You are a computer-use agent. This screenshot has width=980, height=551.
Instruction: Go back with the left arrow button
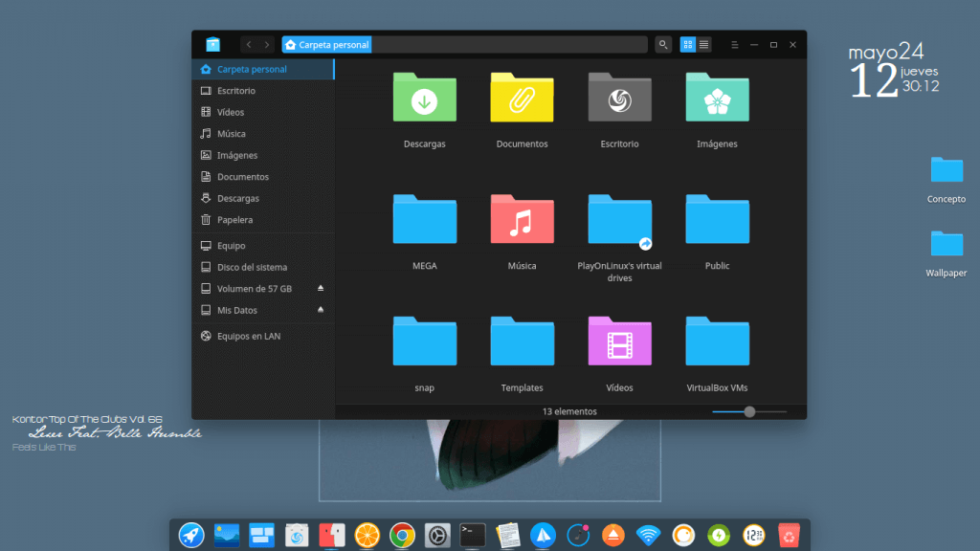click(249, 45)
